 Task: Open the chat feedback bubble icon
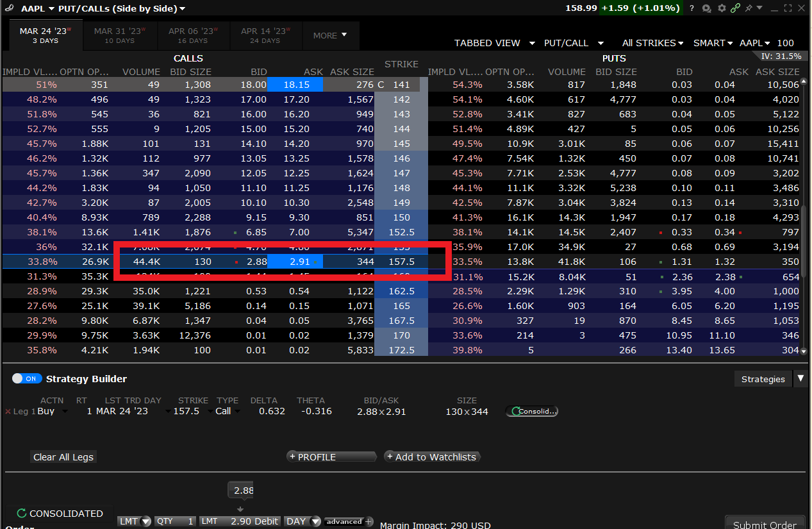pyautogui.click(x=707, y=8)
